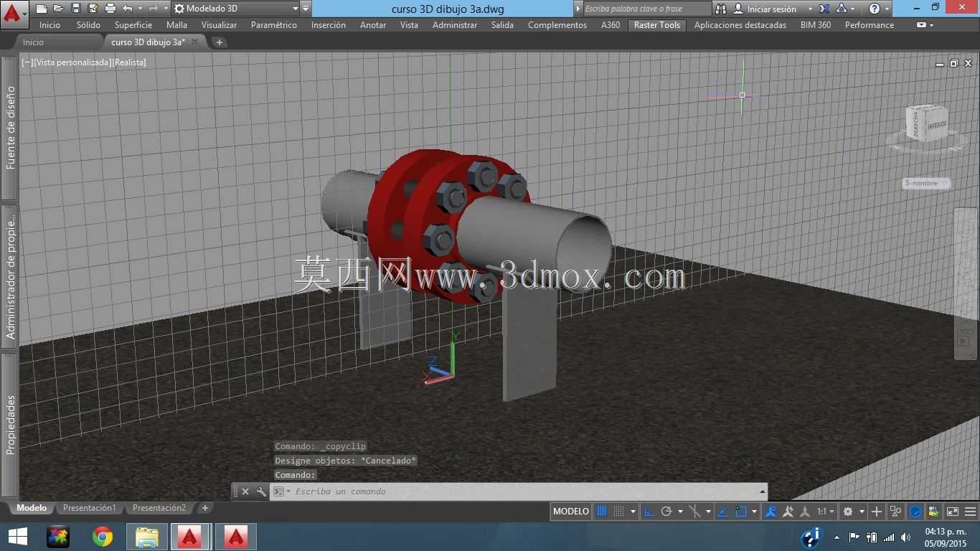Save the drawing with the floppy icon

coord(75,9)
